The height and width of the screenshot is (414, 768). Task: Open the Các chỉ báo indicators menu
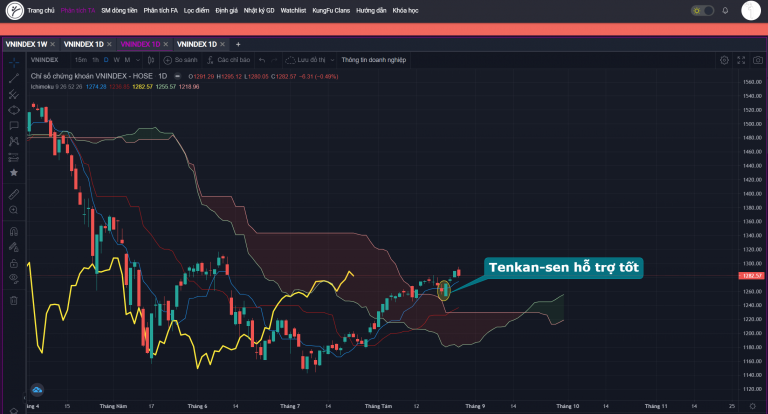pyautogui.click(x=228, y=60)
